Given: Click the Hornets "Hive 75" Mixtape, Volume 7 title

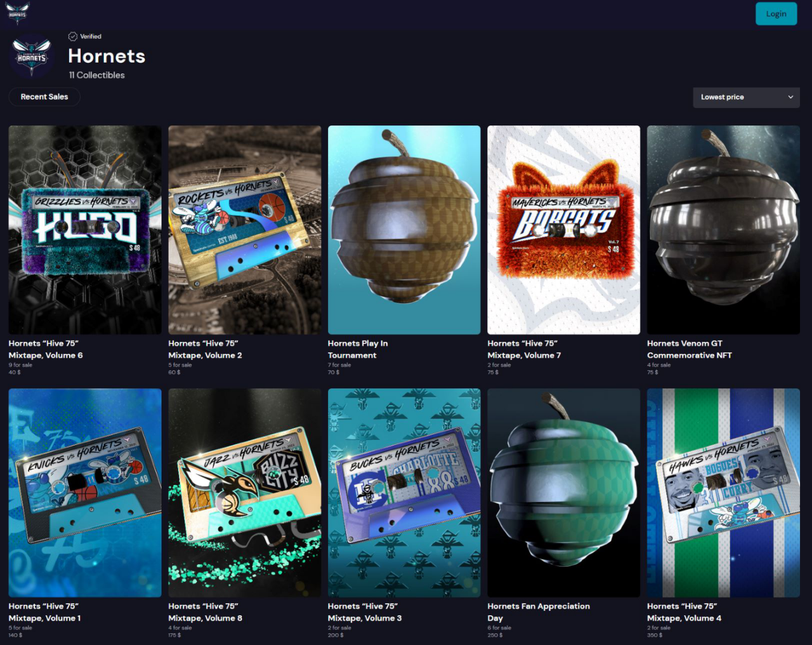Looking at the screenshot, I should [x=524, y=349].
